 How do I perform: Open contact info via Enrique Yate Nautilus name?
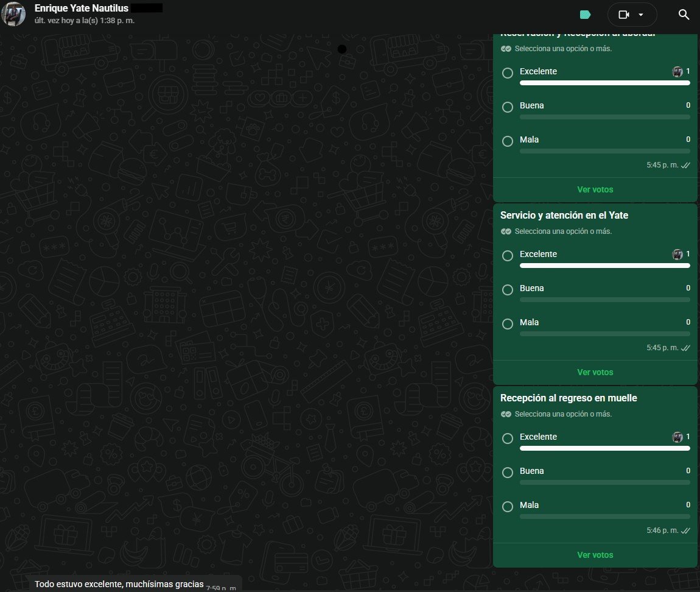[x=81, y=8]
